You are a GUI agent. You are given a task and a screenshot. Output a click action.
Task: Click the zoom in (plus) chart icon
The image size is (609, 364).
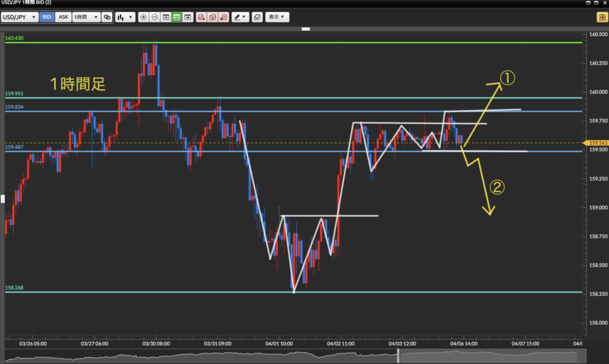pyautogui.click(x=143, y=17)
